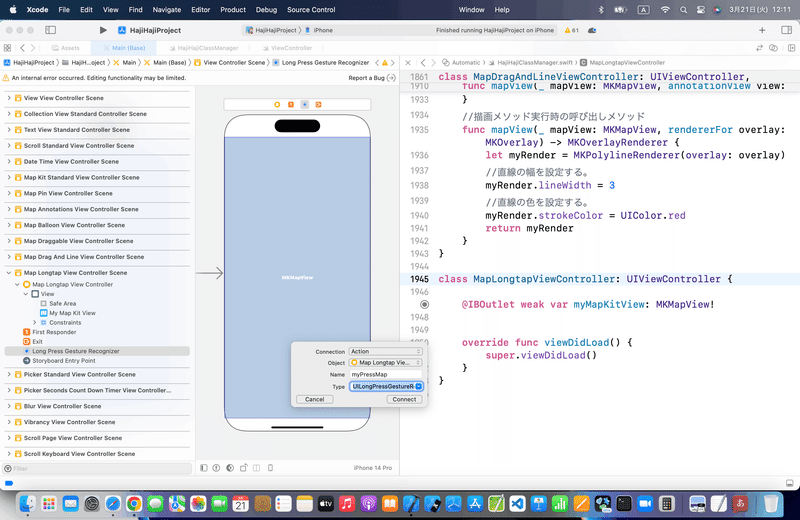Open the Type combo box UILongPressGestureRecognizer
Image resolution: width=800 pixels, height=520 pixels.
386,386
